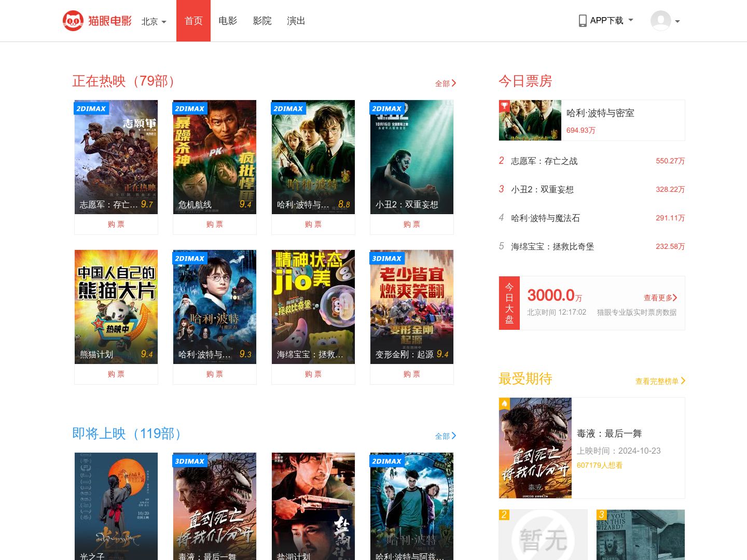Click 3DIMAX badge on 变形金刚 poster
This screenshot has width=747, height=560.
(x=387, y=258)
